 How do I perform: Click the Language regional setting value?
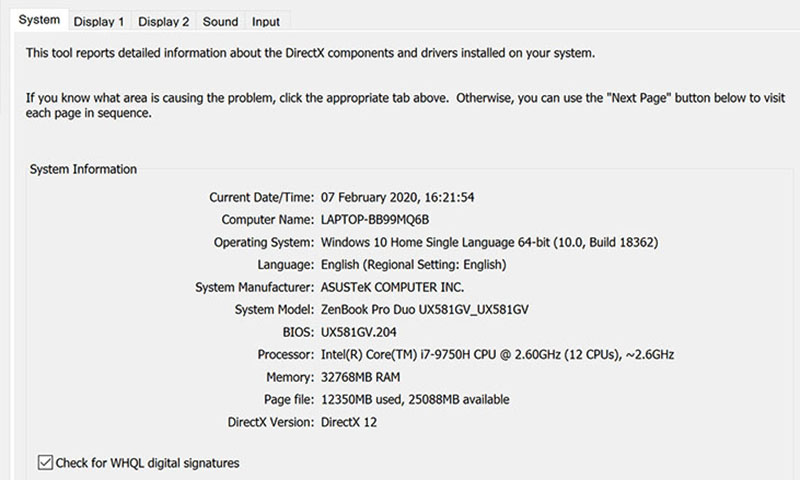tap(413, 265)
